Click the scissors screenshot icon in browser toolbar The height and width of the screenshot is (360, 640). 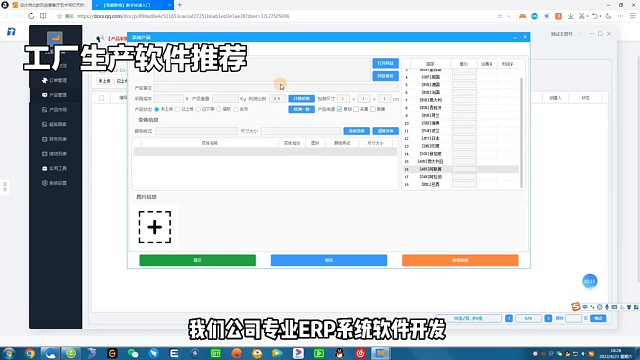[582, 16]
